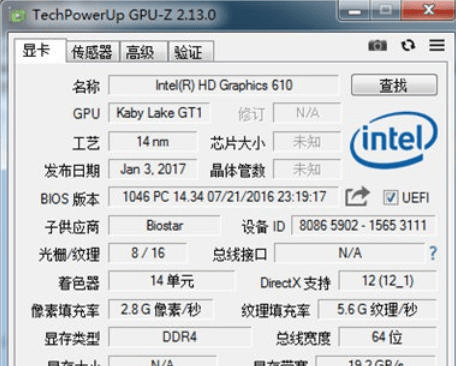Click the memory type field DDR4
The image size is (456, 366).
[180, 337]
